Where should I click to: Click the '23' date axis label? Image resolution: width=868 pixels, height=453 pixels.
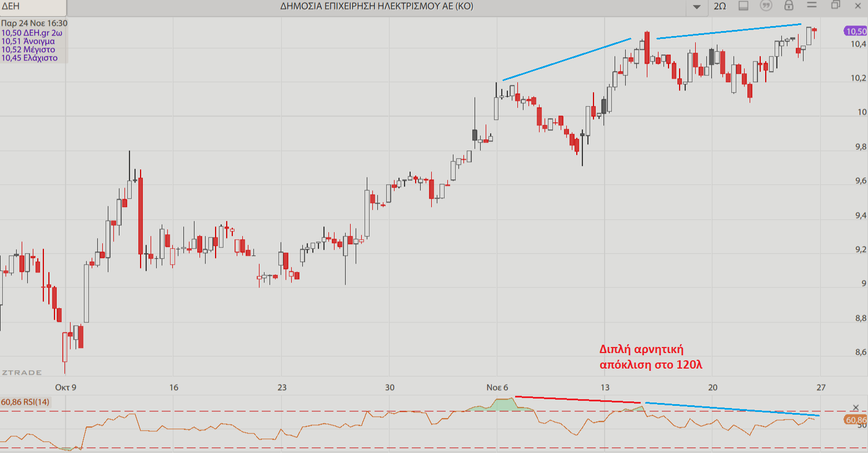(x=282, y=387)
